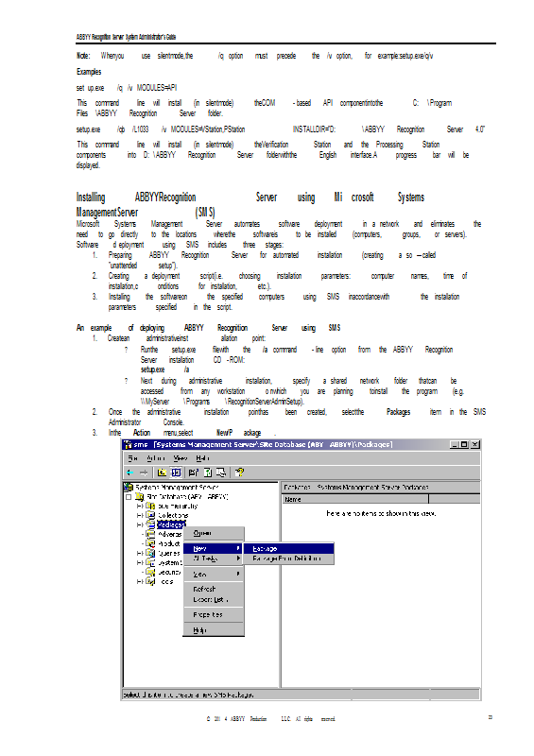Click the System Status node icon

click(150, 562)
